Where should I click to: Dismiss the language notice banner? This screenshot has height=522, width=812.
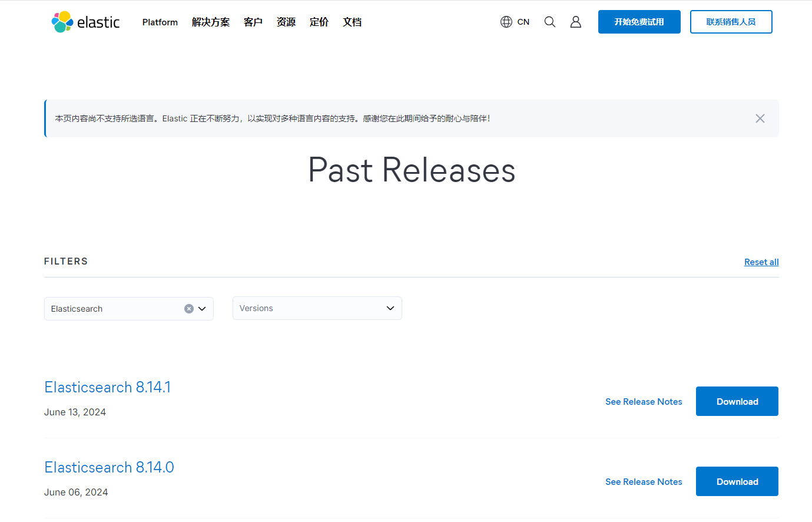[x=760, y=118]
